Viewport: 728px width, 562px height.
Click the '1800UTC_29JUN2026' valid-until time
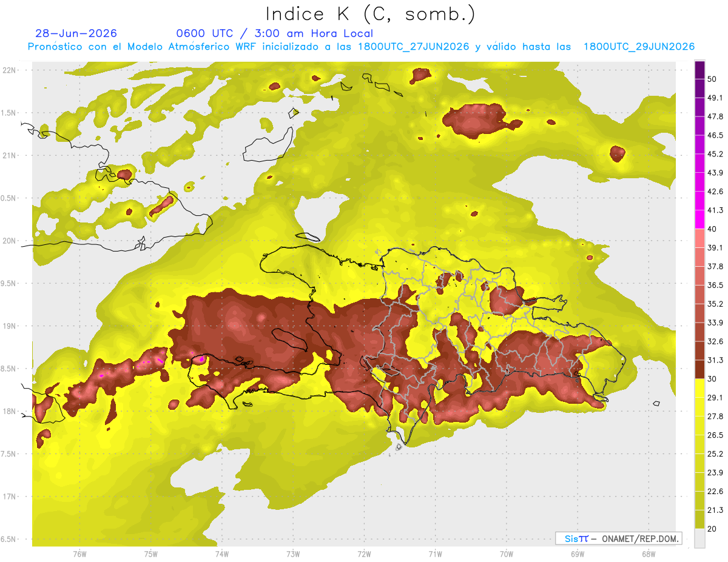[639, 47]
